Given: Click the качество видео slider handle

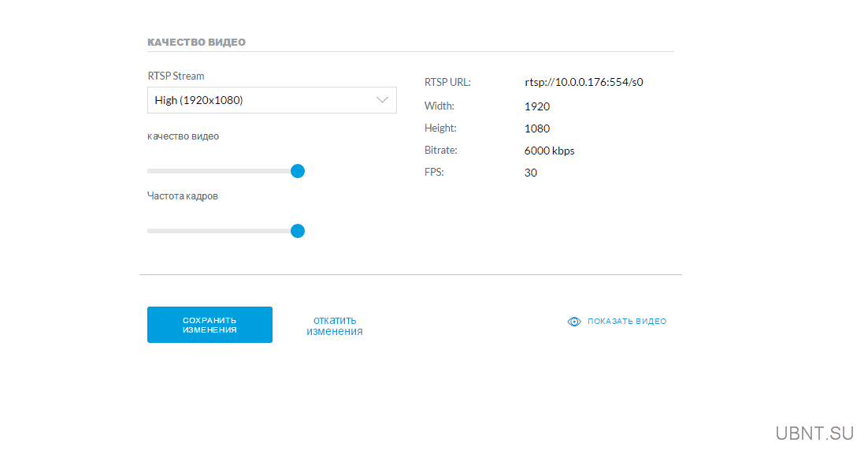Looking at the screenshot, I should click(x=298, y=171).
